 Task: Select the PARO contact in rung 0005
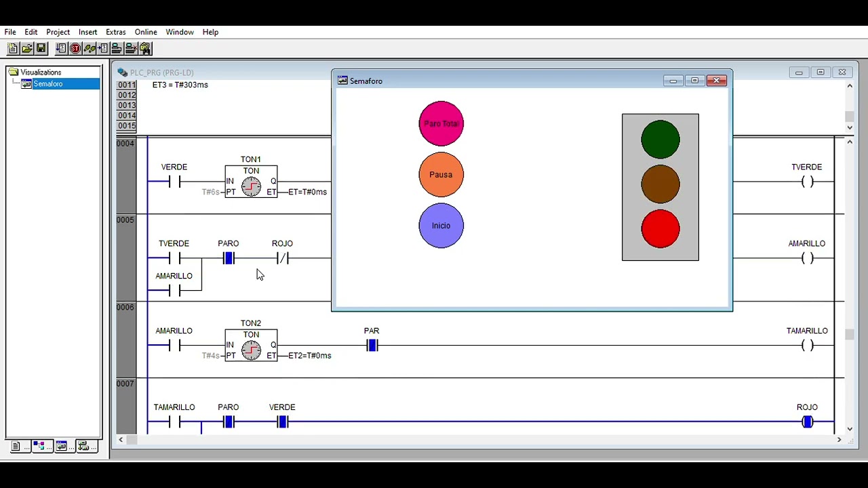pos(229,258)
